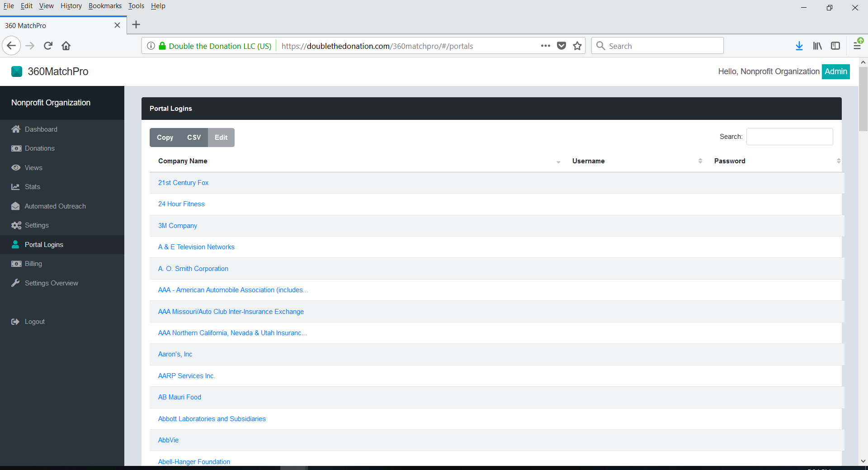This screenshot has width=868, height=470.
Task: Click the browser forward arrow
Action: [30, 46]
